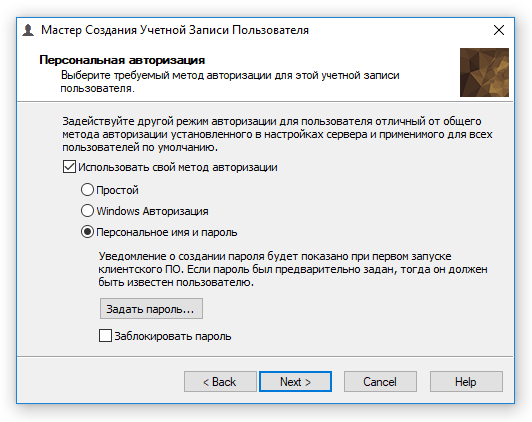532x422 pixels.
Task: Click 'Использовать свой метод авторизации' label text
Action: (x=178, y=167)
